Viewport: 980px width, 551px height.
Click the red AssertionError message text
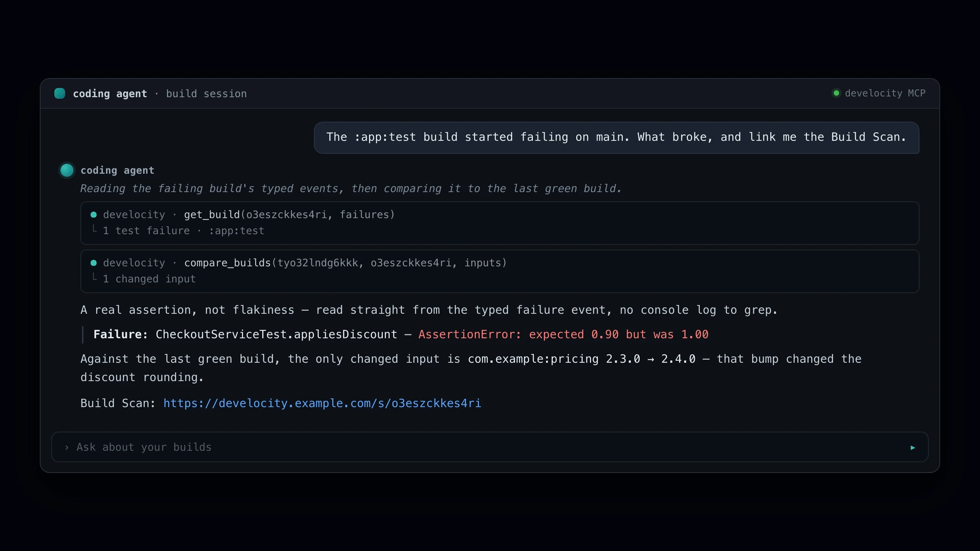coord(563,334)
